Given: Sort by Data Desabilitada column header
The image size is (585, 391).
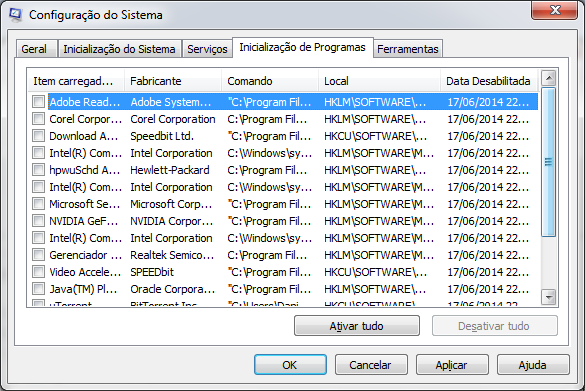Looking at the screenshot, I should click(x=489, y=81).
